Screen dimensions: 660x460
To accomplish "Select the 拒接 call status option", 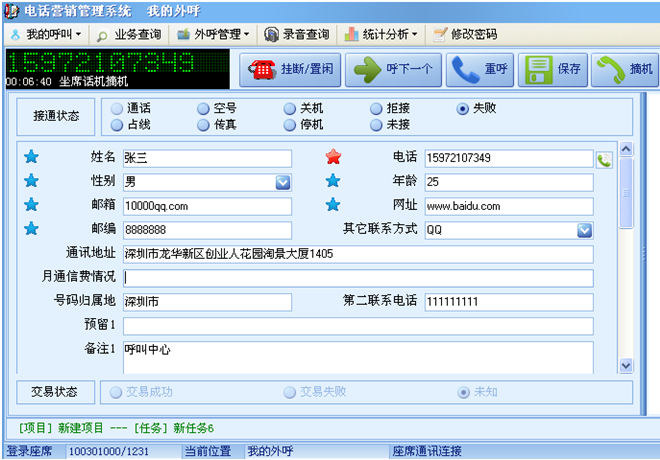I will 376,109.
